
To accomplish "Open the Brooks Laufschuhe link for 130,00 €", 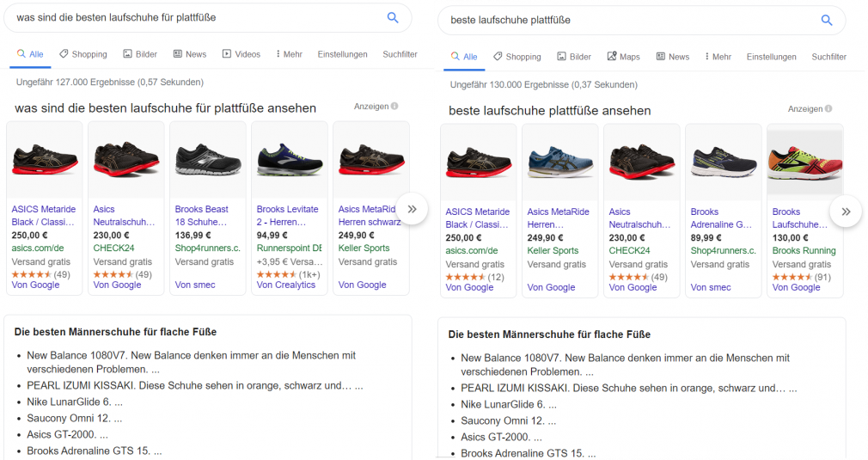I will (800, 218).
